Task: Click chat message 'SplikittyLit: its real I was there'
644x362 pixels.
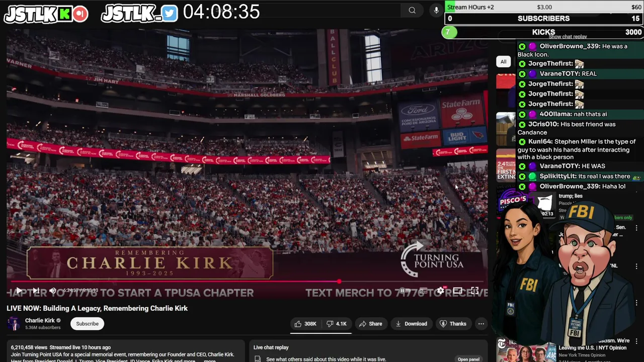Action: (580, 176)
